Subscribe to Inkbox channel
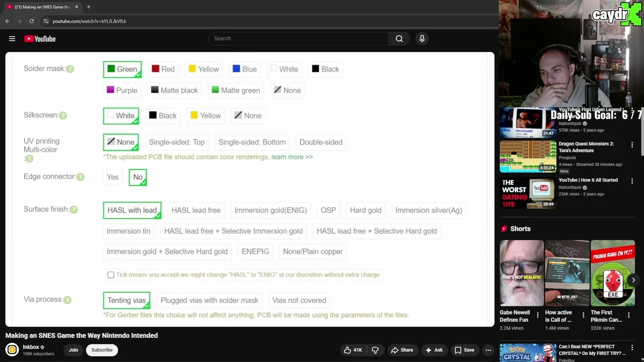Image resolution: width=644 pixels, height=362 pixels. (102, 350)
